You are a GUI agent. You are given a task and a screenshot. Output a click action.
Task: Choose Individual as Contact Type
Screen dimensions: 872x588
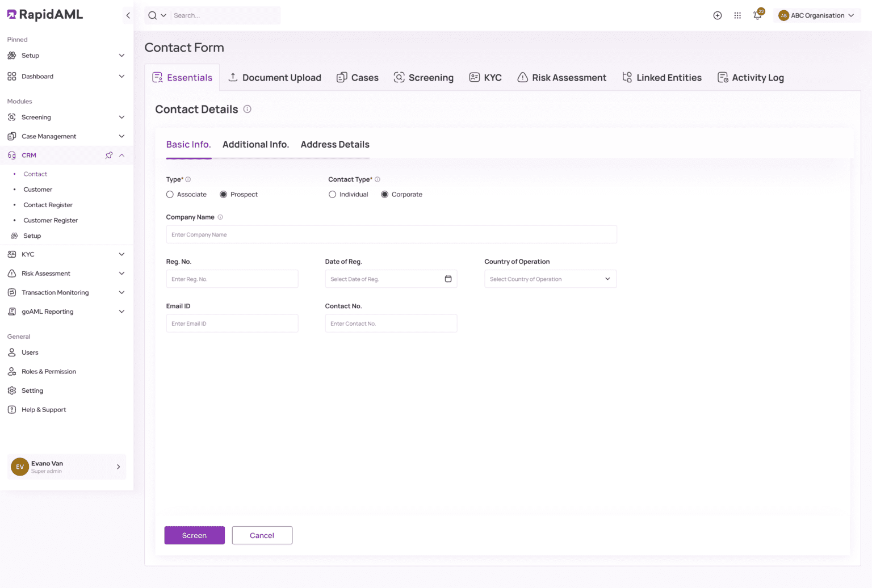(332, 194)
